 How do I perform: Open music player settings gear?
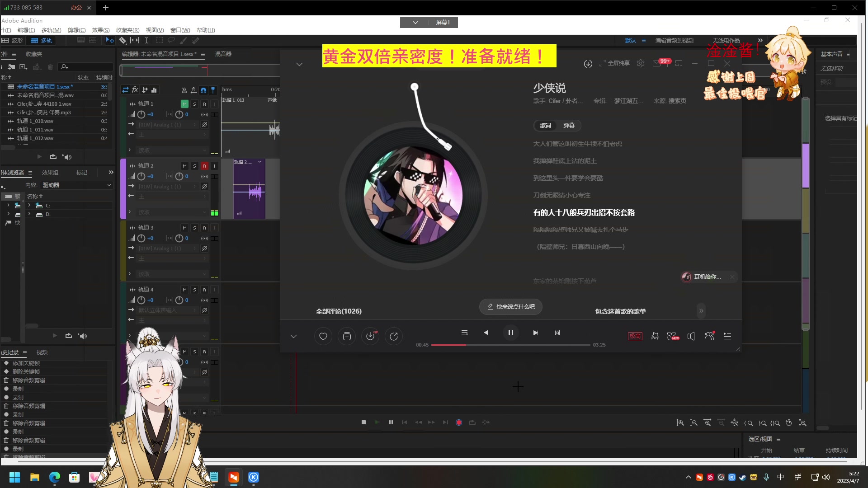click(x=641, y=63)
